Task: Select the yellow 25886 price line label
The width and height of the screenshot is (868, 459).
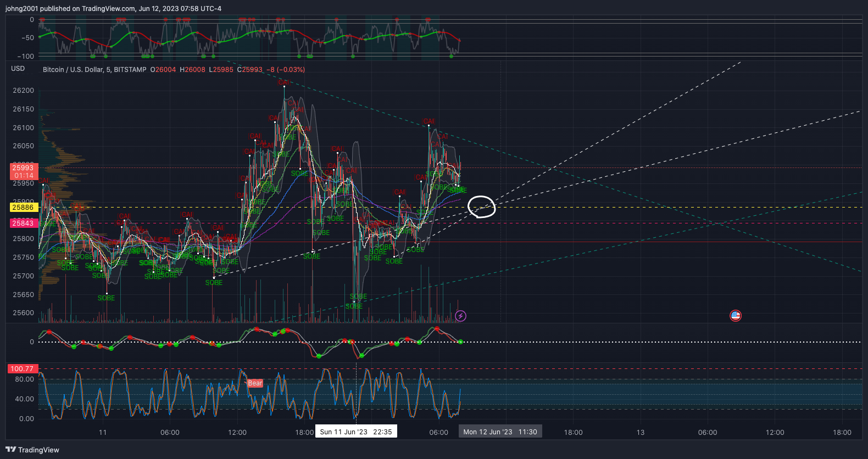Action: coord(23,208)
